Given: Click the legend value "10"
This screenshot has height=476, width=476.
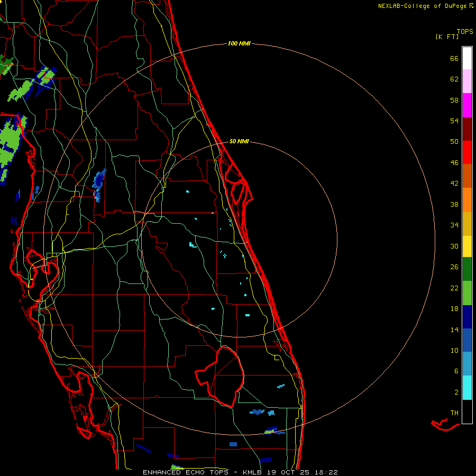Looking at the screenshot, I should tap(454, 350).
